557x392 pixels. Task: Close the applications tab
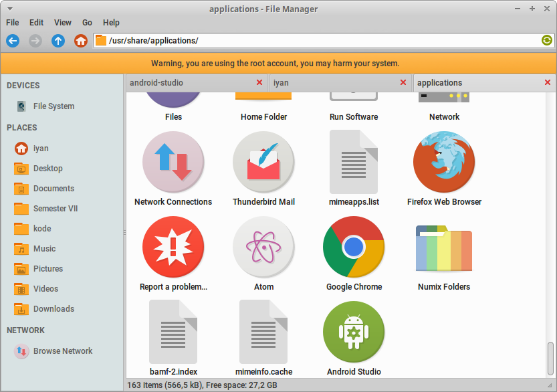(x=548, y=82)
